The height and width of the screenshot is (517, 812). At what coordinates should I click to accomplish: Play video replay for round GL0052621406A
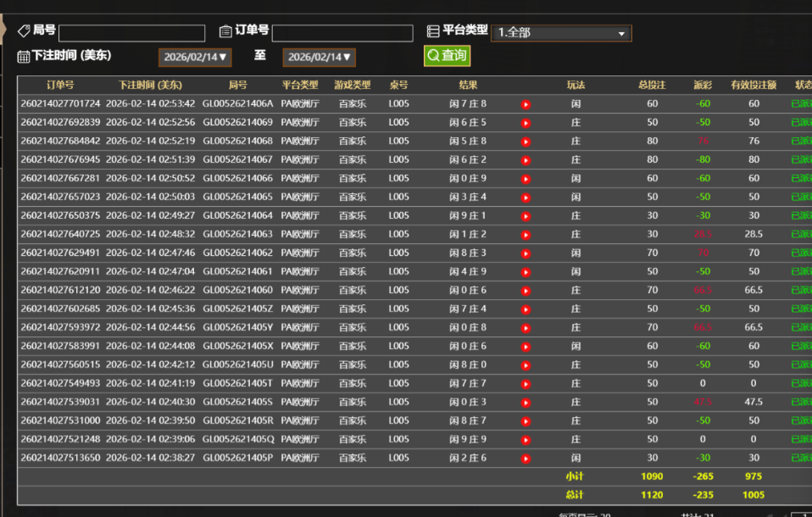click(x=526, y=104)
